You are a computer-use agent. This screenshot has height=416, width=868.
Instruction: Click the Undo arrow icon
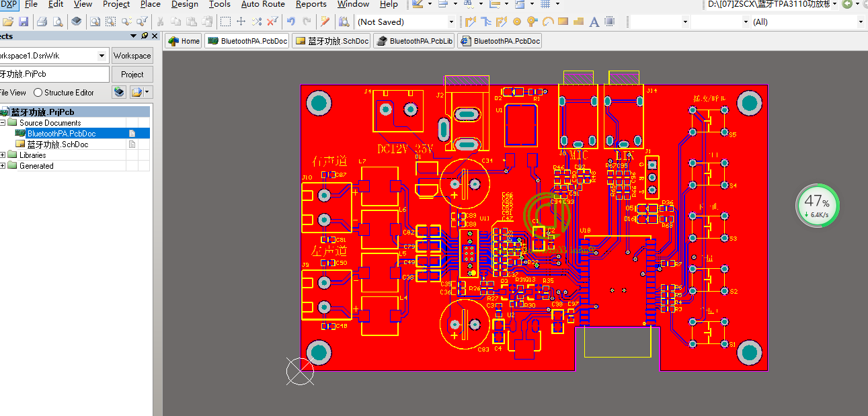click(x=291, y=22)
